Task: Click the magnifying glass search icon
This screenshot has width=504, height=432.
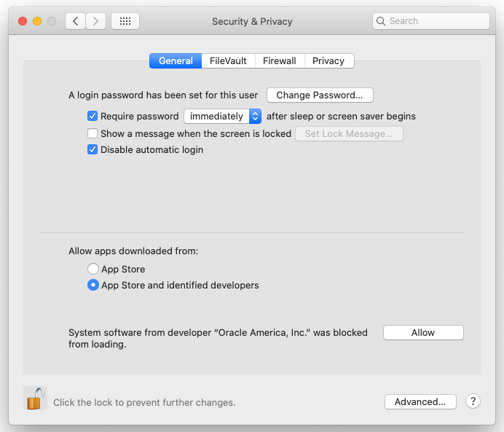Action: pyautogui.click(x=382, y=21)
